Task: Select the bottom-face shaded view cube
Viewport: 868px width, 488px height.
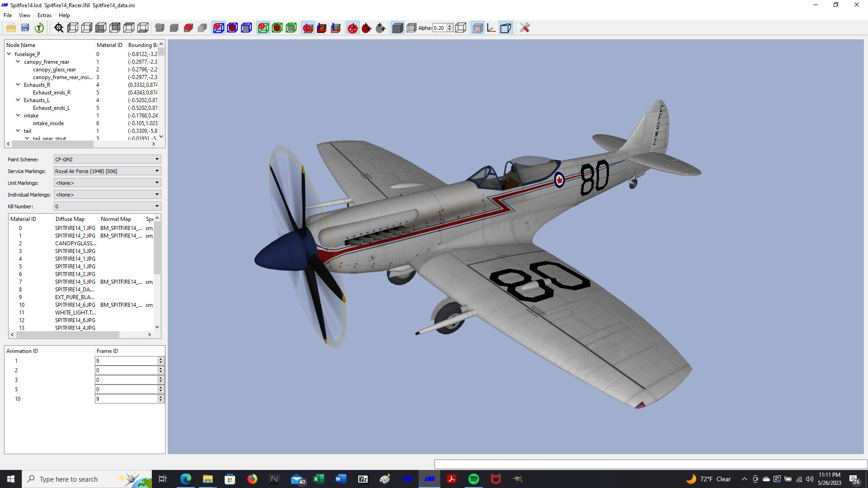Action: [x=143, y=28]
